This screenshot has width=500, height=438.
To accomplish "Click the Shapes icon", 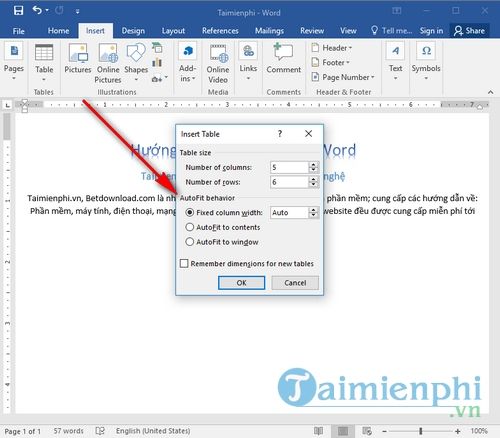I will [x=136, y=53].
